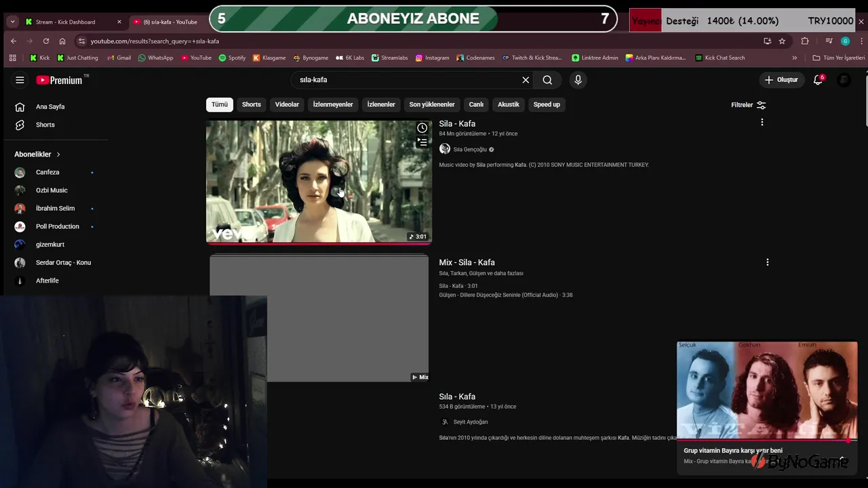Click the browser home icon
The height and width of the screenshot is (488, 868).
pyautogui.click(x=62, y=41)
